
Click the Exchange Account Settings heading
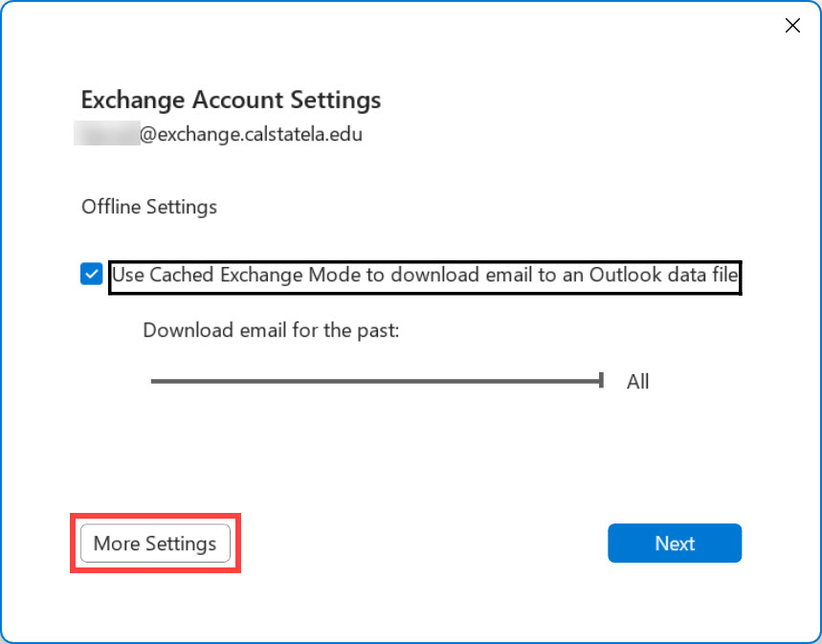pyautogui.click(x=230, y=100)
